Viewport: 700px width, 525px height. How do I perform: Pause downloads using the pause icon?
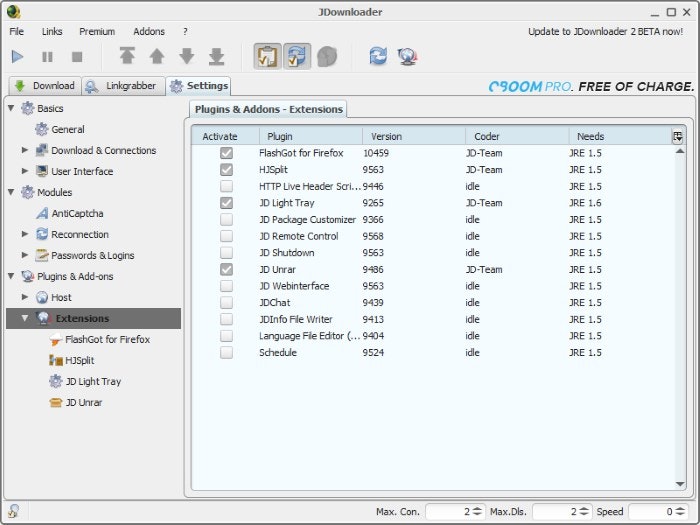click(47, 57)
